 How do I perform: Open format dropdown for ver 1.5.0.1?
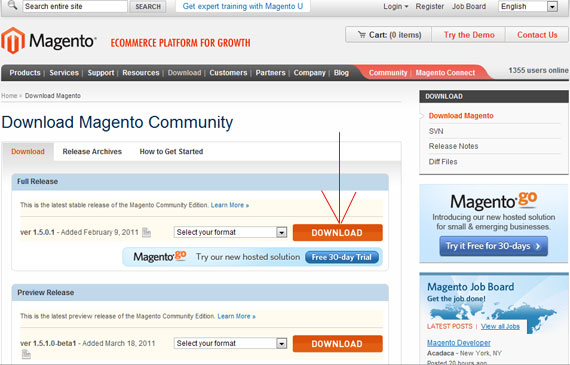pyautogui.click(x=230, y=232)
